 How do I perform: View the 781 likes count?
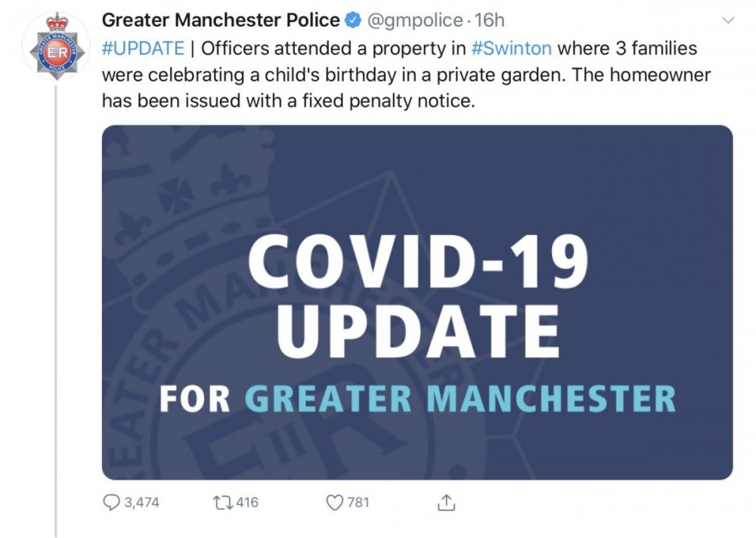[x=358, y=502]
